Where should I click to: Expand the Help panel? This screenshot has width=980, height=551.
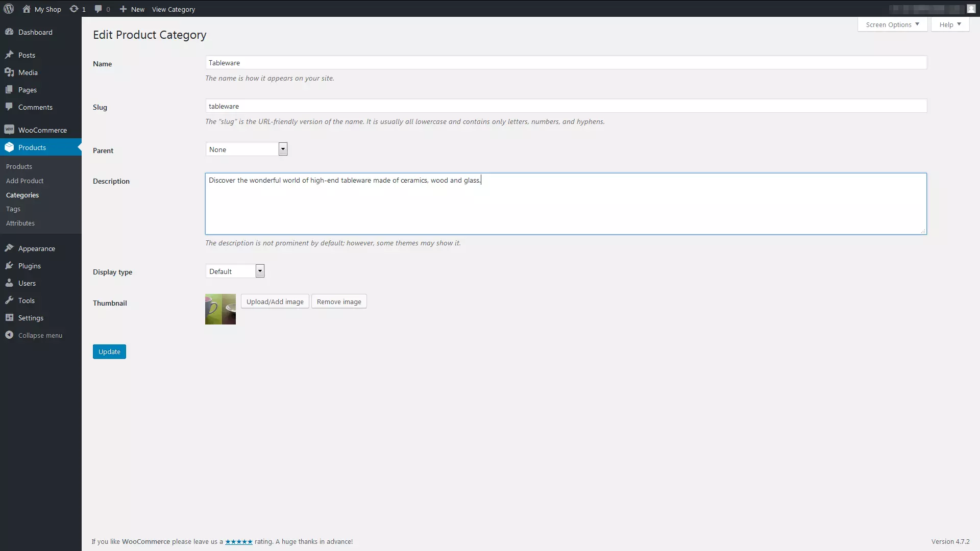[950, 24]
